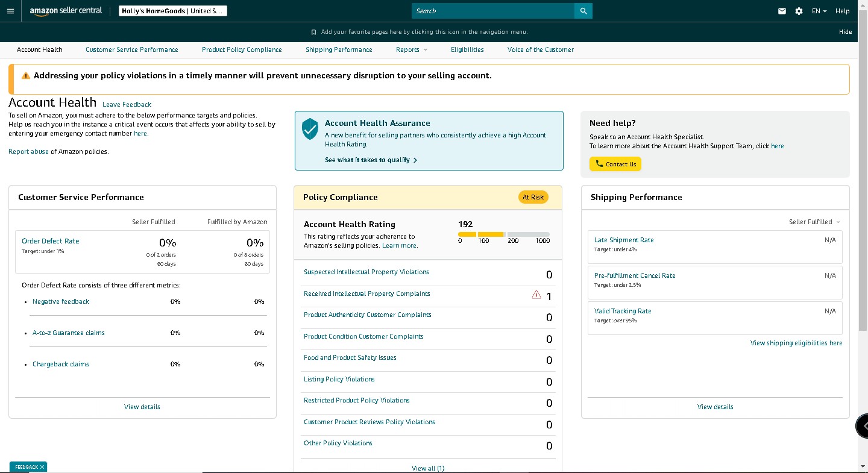The image size is (868, 473).
Task: Click the warning triangle in the alert banner
Action: pos(26,76)
